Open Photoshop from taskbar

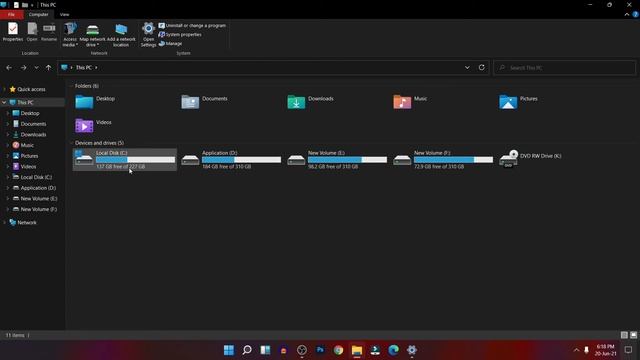pyautogui.click(x=320, y=350)
